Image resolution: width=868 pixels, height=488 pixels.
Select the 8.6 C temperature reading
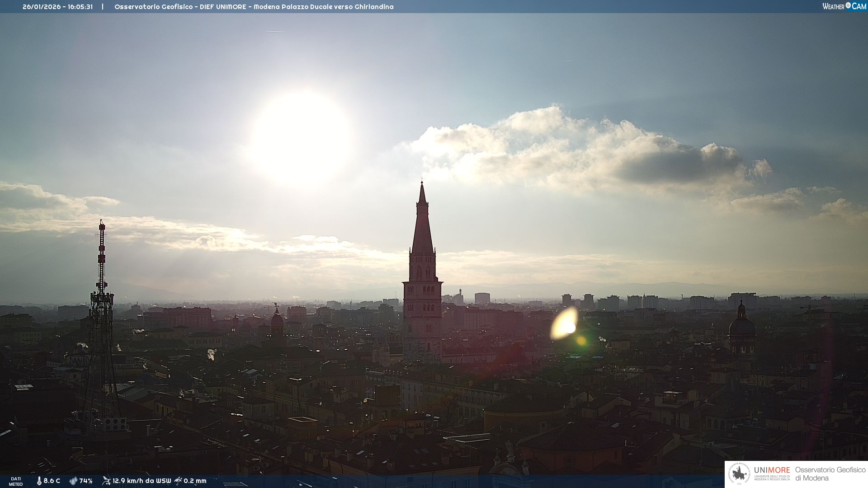[x=52, y=481]
